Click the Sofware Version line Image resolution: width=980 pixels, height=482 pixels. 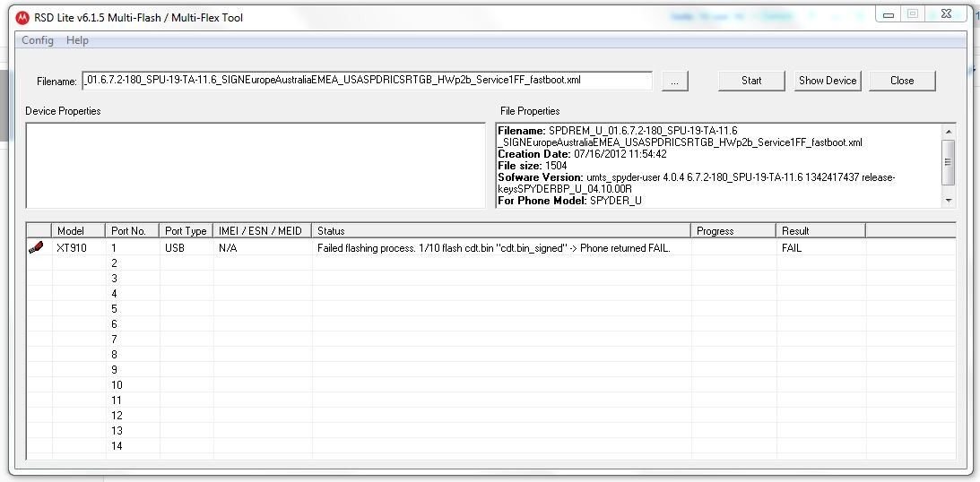pos(697,183)
